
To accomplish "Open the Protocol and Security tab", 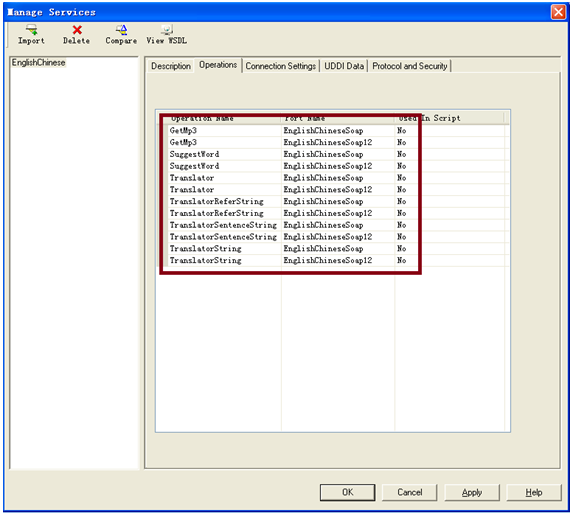I will coord(410,66).
